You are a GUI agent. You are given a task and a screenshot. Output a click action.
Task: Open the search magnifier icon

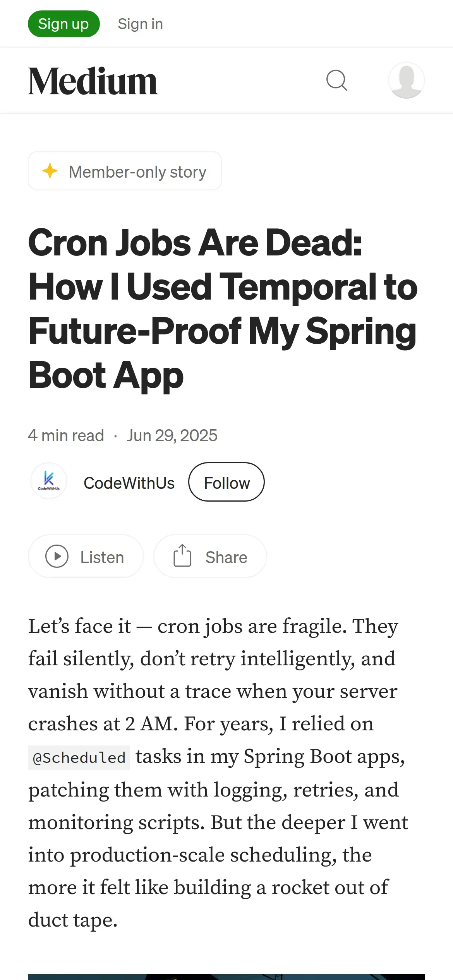tap(337, 81)
